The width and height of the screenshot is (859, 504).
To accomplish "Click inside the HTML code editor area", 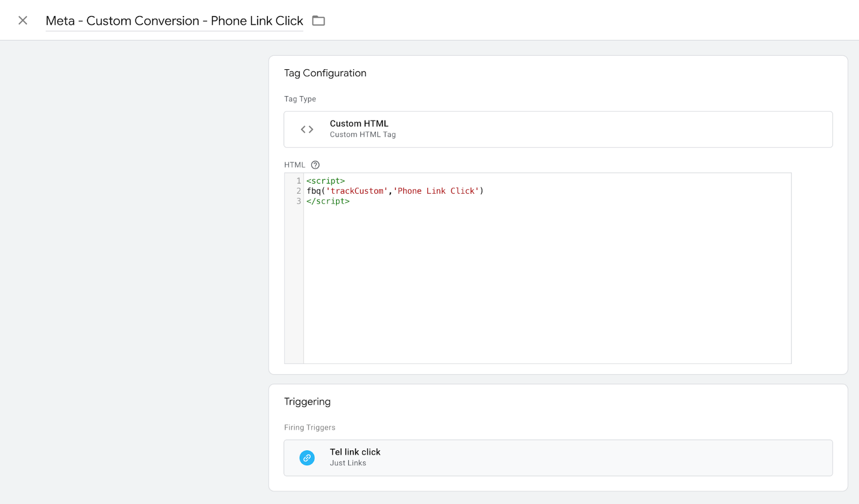I will coord(547,268).
